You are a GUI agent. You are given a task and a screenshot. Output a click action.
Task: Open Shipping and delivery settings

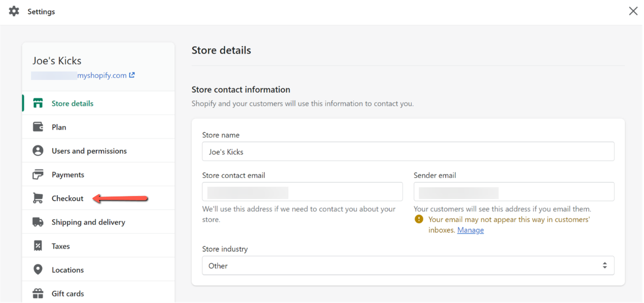[98, 222]
